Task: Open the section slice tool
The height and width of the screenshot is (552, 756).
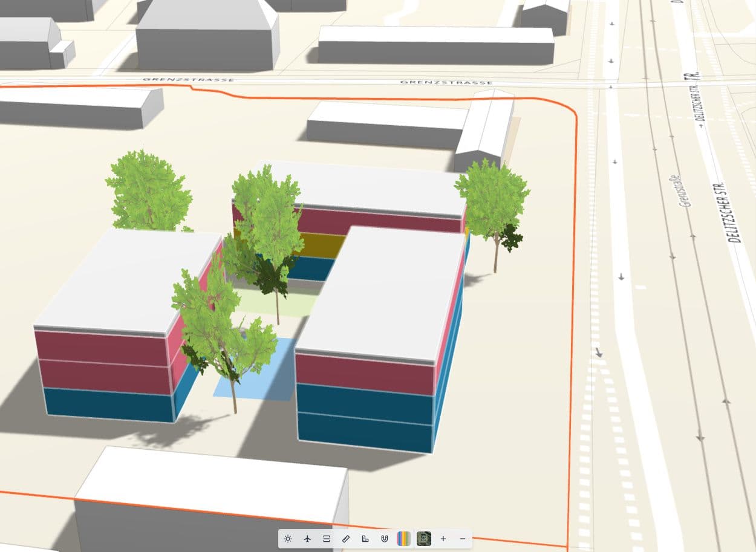Action: 327,537
